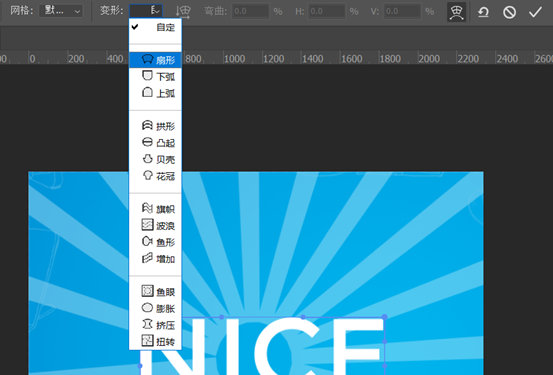553x375 pixels.
Task: Open the 网格 grid dropdown
Action: (61, 11)
